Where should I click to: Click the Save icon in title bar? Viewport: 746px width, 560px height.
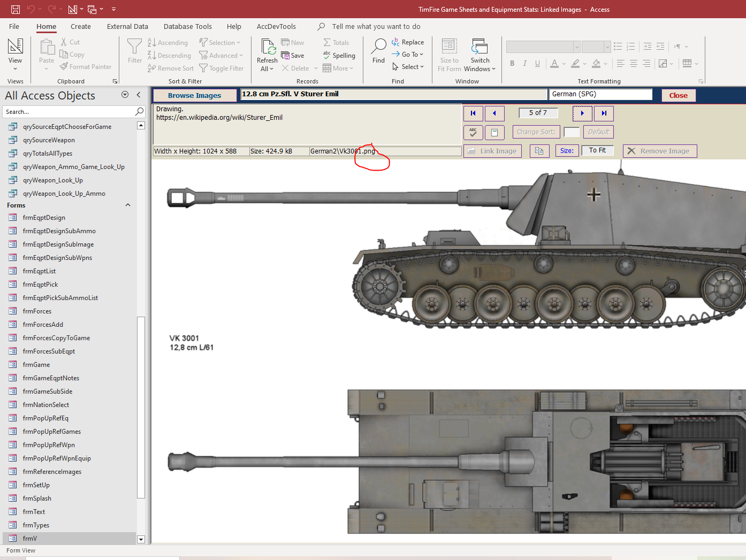tap(16, 9)
